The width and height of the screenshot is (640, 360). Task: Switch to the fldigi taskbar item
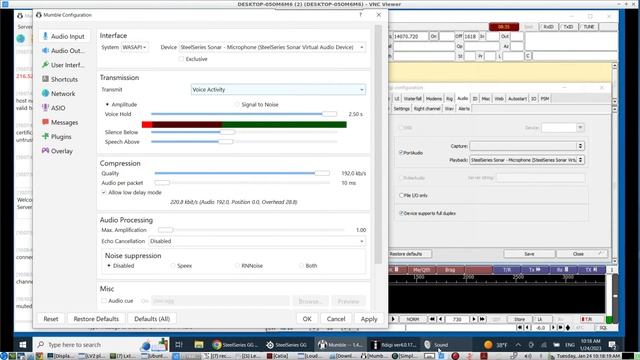click(393, 345)
